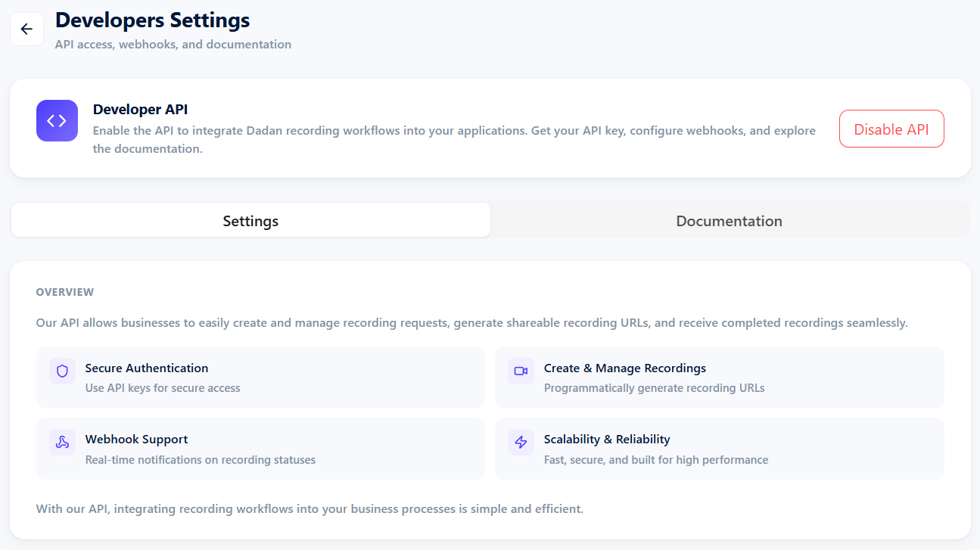This screenshot has height=550, width=980.
Task: Click the overview paragraph beginning "Our API allows businesses"
Action: coord(472,323)
